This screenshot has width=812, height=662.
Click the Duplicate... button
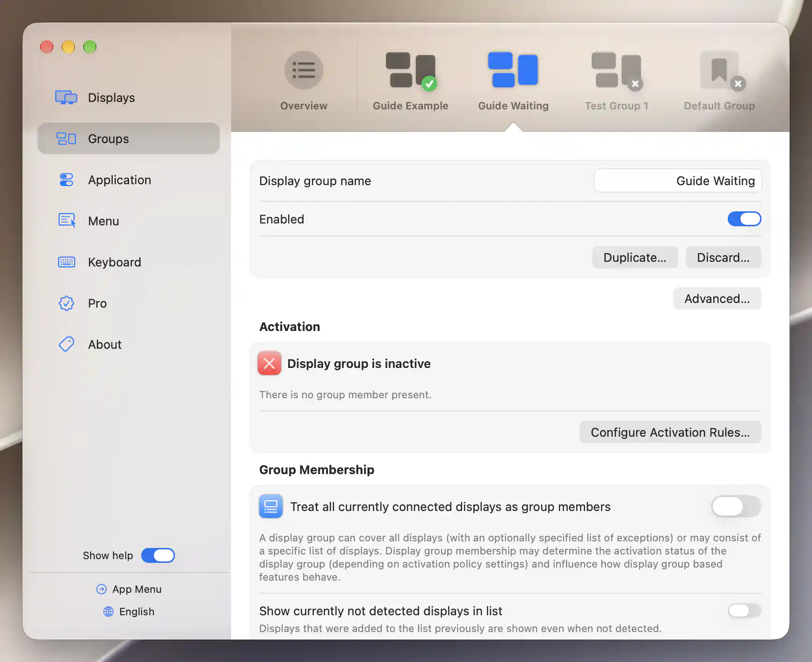pos(635,258)
